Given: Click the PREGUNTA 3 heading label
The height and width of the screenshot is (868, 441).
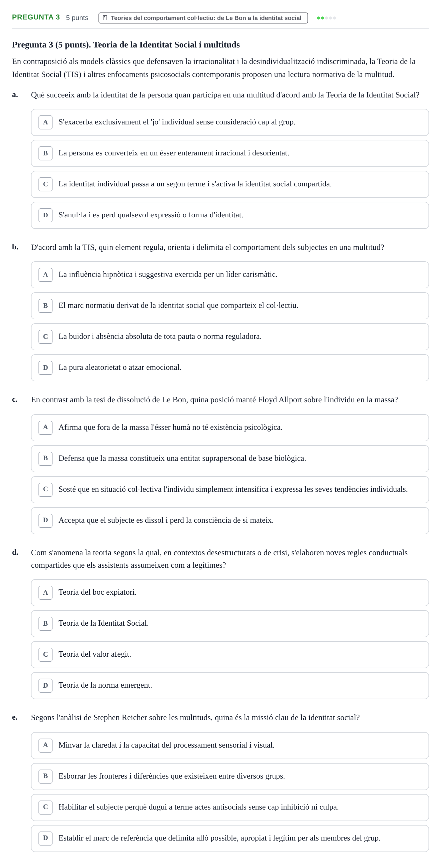Looking at the screenshot, I should [x=36, y=17].
